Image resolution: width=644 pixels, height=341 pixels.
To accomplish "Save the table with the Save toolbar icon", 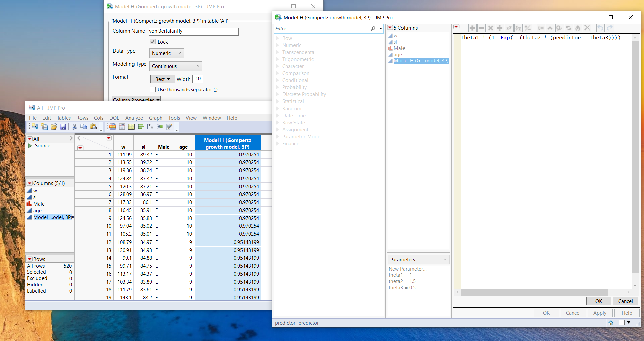I will point(63,127).
